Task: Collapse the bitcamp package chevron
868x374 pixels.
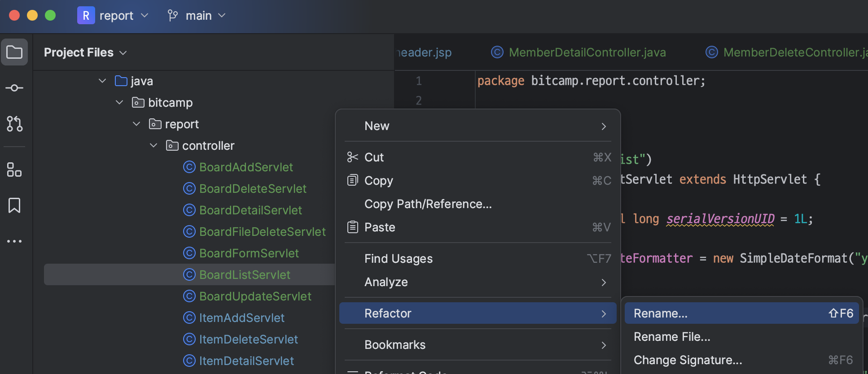Action: coord(119,102)
